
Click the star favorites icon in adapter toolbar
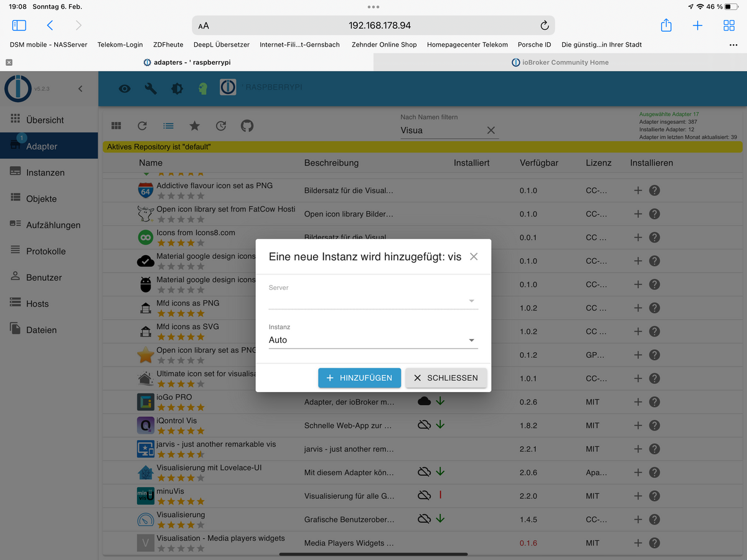(x=195, y=126)
